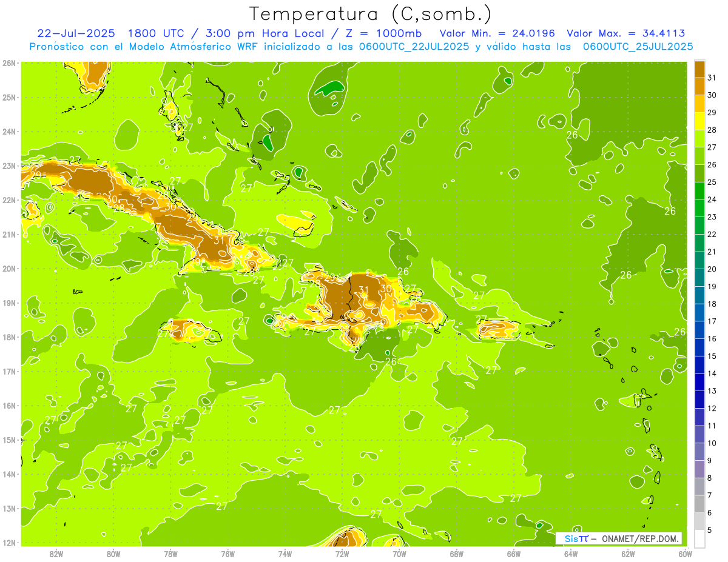
Task: Click the "Valor Max. = 34.4113" readout
Action: [x=626, y=33]
